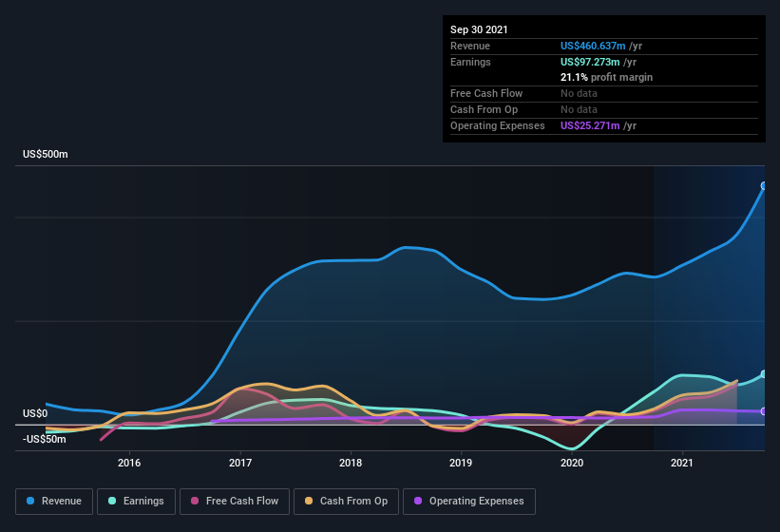Screen dimensions: 780x532
Task: Toggle the Revenue legend button
Action: pos(54,502)
